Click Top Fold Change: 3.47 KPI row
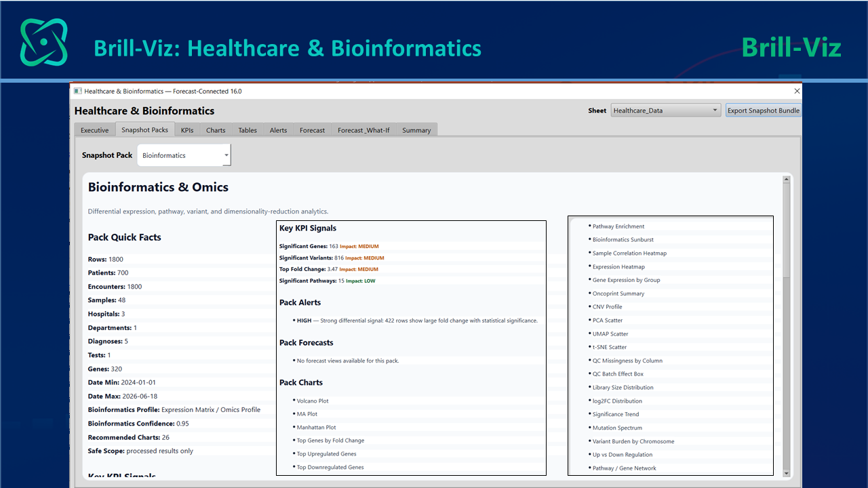This screenshot has width=868, height=488. point(329,270)
